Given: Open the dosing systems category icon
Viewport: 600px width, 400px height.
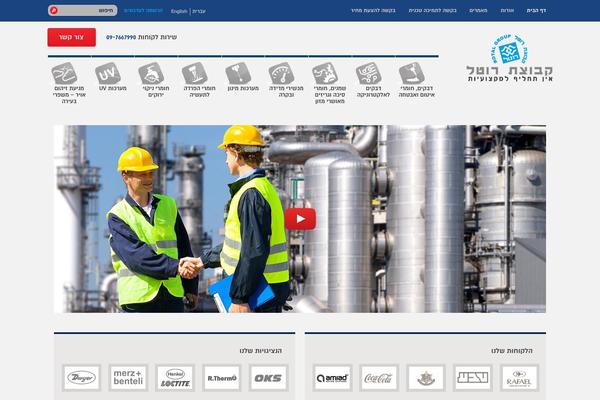Looking at the screenshot, I should tap(238, 73).
